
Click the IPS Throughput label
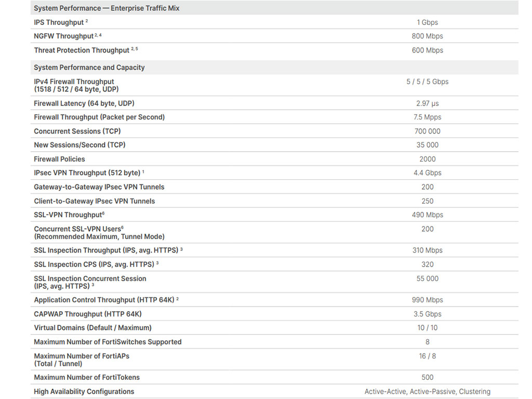(59, 22)
